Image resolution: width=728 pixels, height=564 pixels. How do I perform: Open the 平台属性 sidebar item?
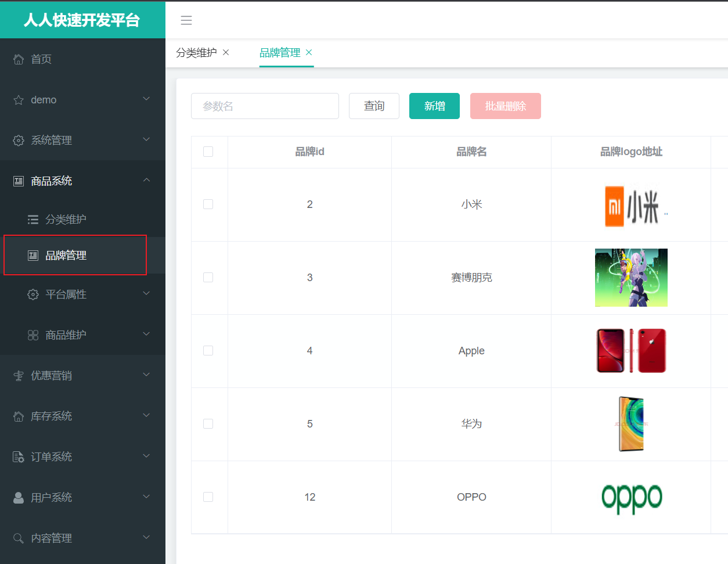[x=82, y=294]
